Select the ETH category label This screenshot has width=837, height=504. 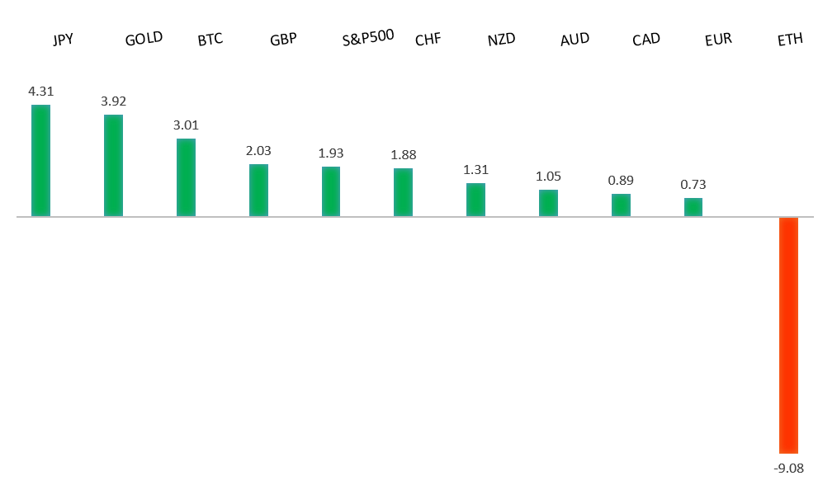[x=790, y=40]
